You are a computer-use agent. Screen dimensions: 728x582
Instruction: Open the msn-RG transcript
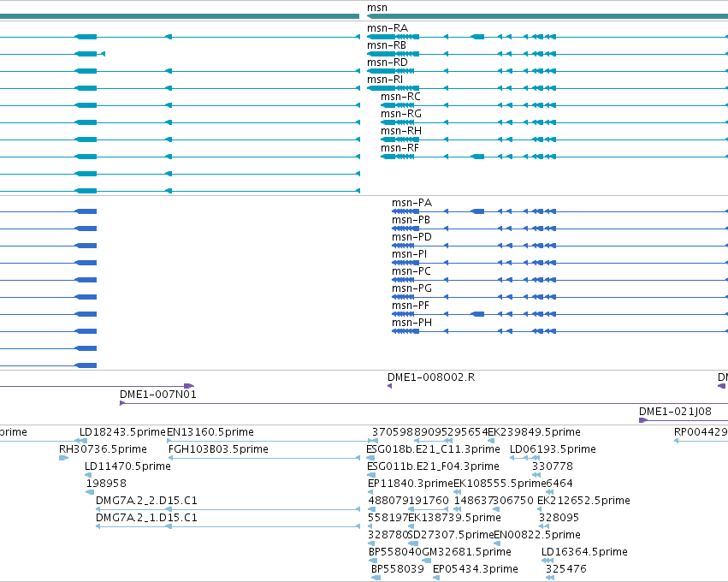click(401, 115)
